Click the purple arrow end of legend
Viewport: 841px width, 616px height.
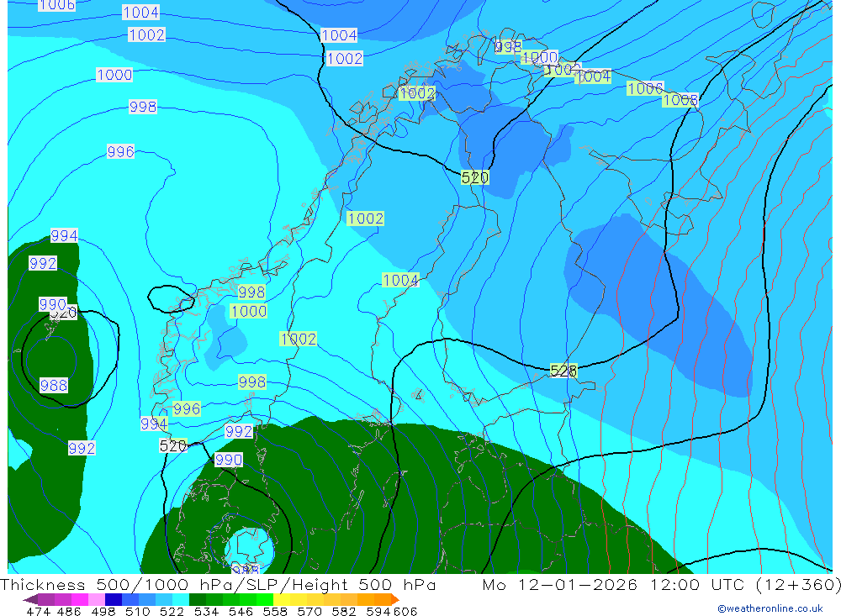30,599
